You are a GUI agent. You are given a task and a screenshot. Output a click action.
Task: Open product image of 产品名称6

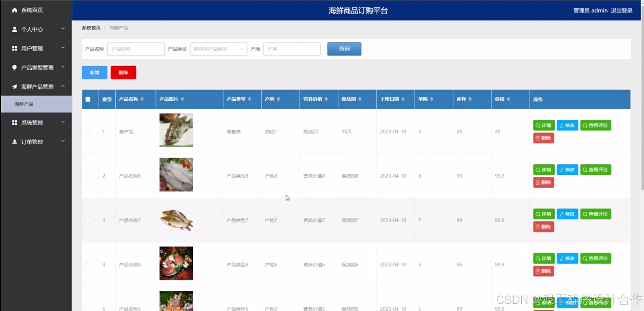click(x=176, y=263)
